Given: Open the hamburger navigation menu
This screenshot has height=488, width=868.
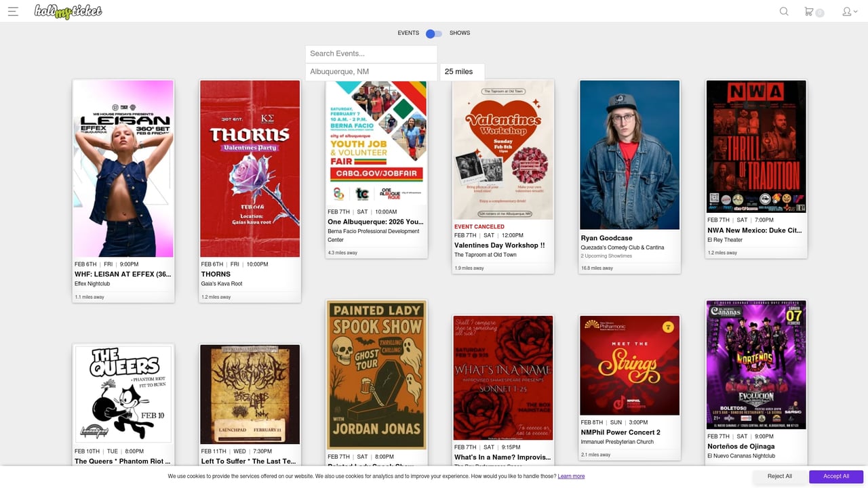Looking at the screenshot, I should pyautogui.click(x=13, y=12).
